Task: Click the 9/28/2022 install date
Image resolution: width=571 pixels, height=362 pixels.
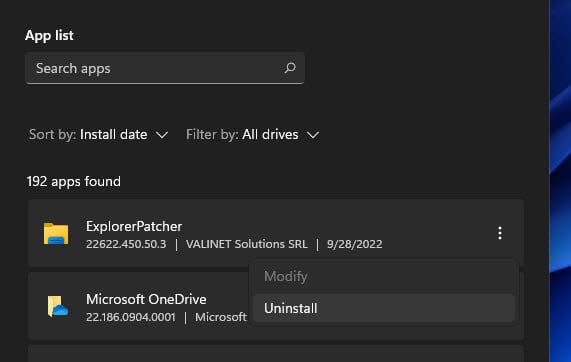Action: pos(354,244)
